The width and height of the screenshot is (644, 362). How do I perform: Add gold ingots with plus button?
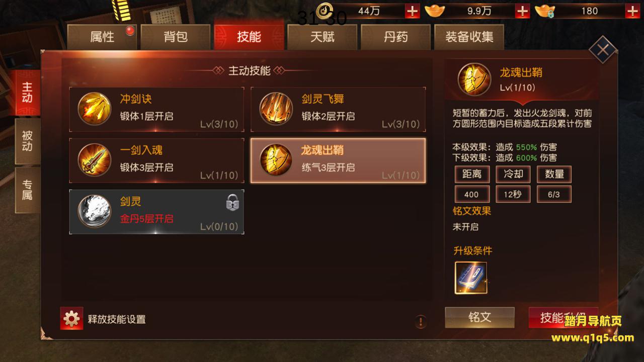523,11
